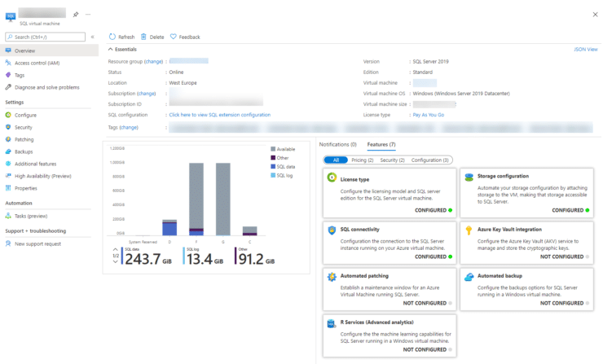
Task: Open the Storage configuration feature card
Action: [527, 193]
